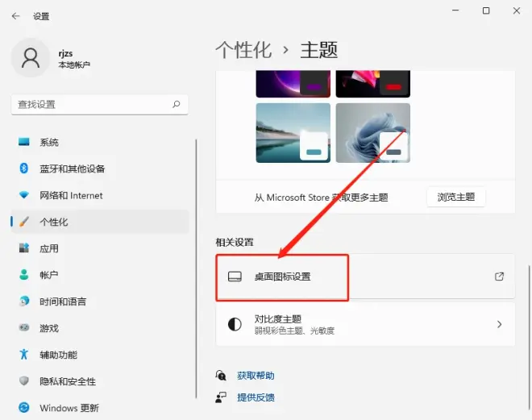Click the 从 Microsoft Store 获取更多主题 text
The width and height of the screenshot is (532, 420).
pyautogui.click(x=321, y=198)
